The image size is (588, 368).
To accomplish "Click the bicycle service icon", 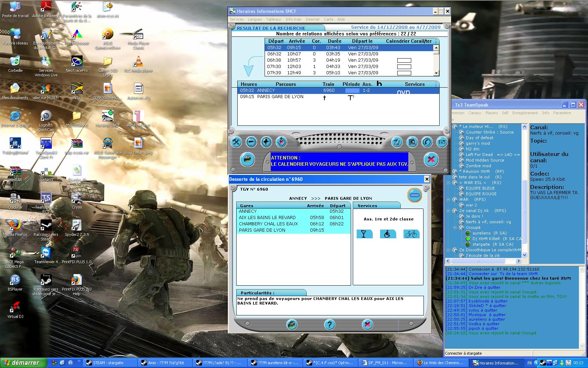I will pos(411,234).
